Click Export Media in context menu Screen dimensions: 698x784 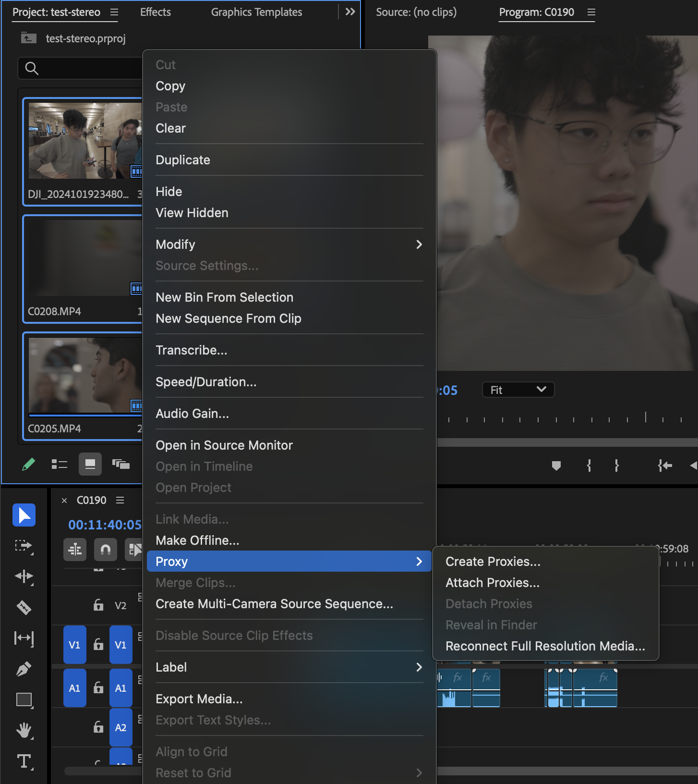pos(199,699)
